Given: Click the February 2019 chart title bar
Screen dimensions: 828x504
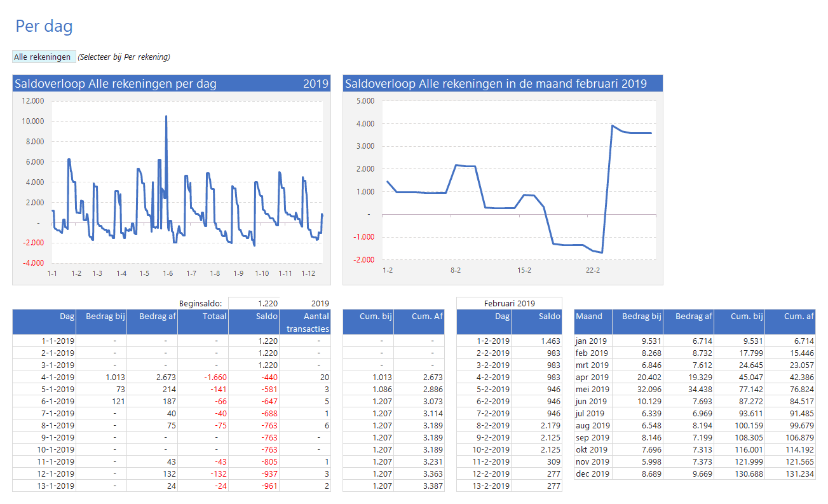Looking at the screenshot, I should coord(502,83).
